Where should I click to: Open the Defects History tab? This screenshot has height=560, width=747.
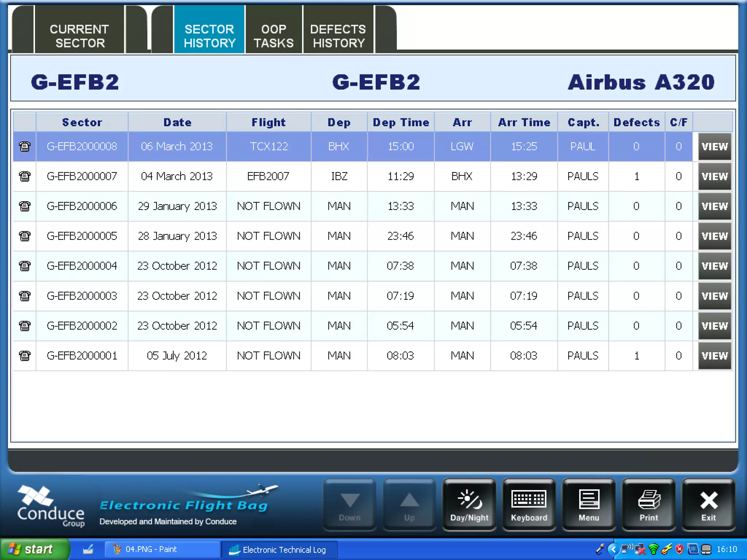338,36
